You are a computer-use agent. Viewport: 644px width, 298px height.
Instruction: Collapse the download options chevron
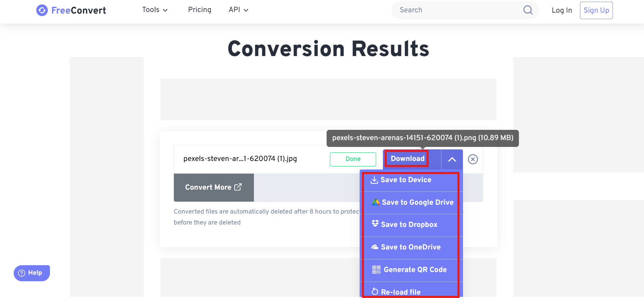pos(452,159)
